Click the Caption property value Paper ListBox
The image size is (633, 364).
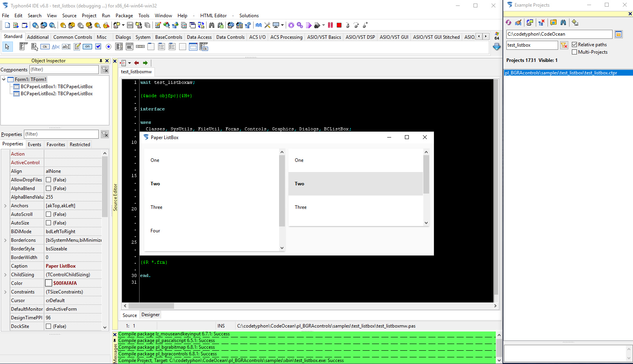point(73,266)
